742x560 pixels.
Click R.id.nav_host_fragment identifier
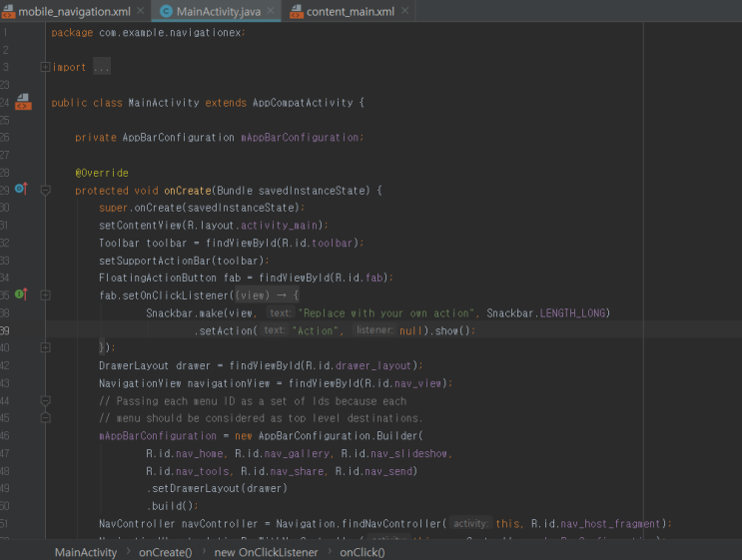(595, 524)
